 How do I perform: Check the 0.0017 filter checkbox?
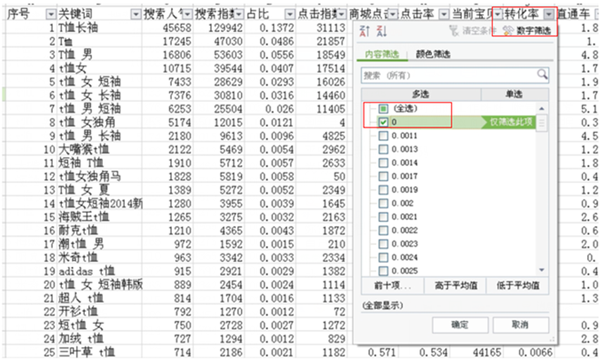[383, 176]
